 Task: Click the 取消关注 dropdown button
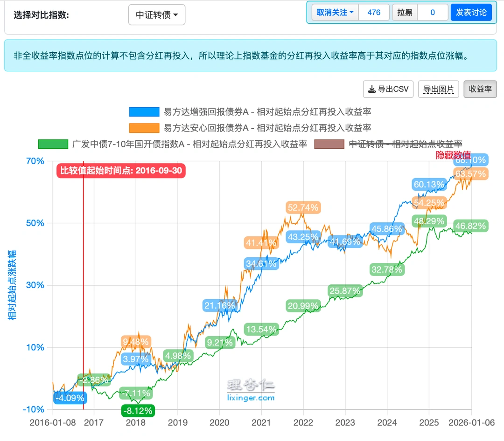(335, 13)
